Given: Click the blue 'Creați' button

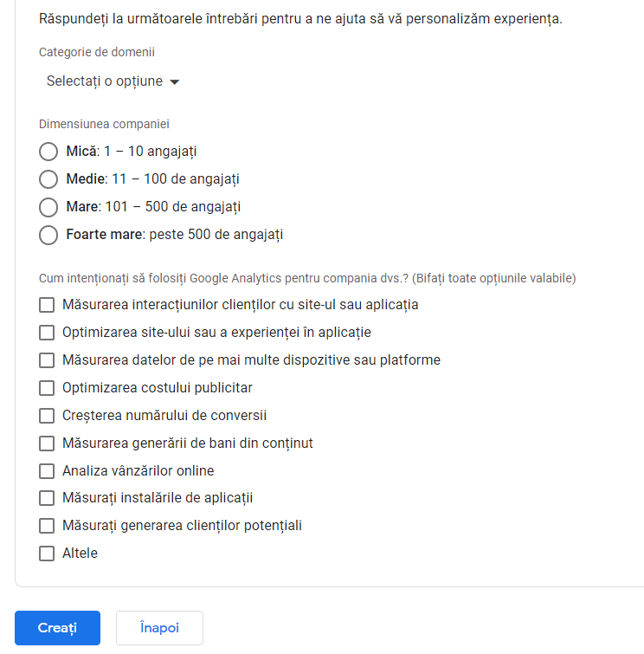Looking at the screenshot, I should tap(57, 628).
